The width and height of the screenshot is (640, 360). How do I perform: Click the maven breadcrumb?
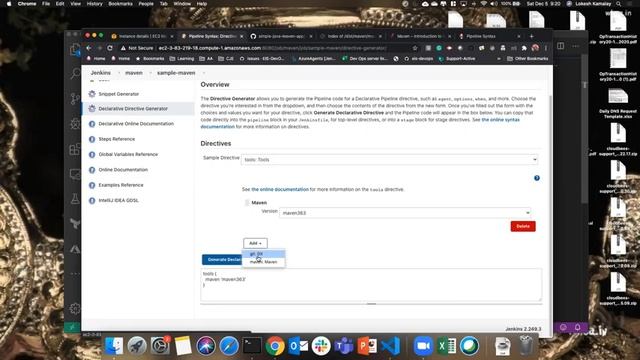(x=134, y=73)
